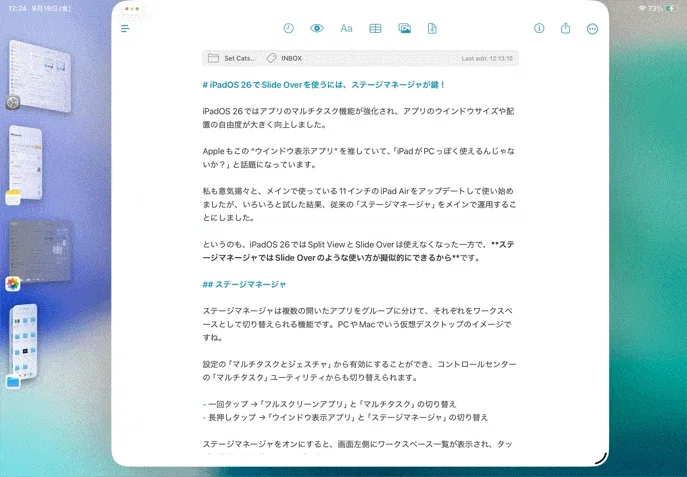This screenshot has width=687, height=477.
Task: Click Set Category folder button
Action: click(232, 58)
